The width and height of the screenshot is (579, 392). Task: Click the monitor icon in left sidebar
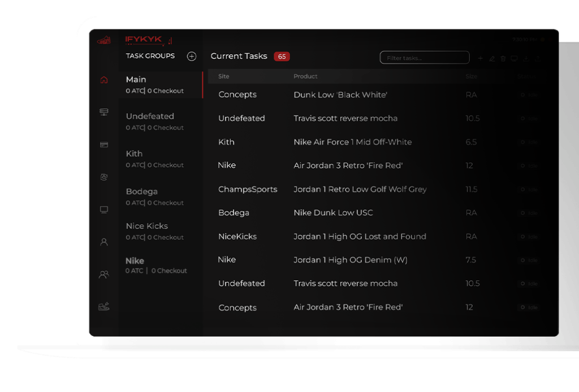pyautogui.click(x=103, y=210)
